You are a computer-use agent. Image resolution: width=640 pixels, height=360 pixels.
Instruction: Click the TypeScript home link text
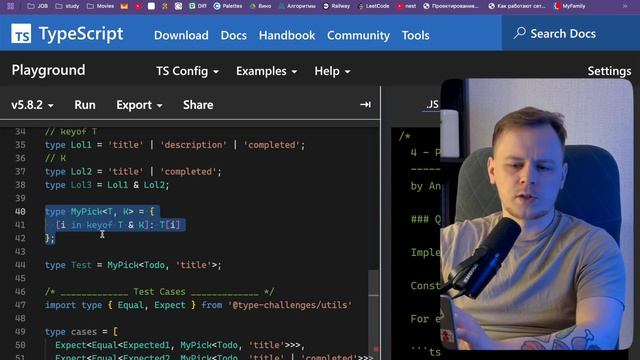(81, 33)
